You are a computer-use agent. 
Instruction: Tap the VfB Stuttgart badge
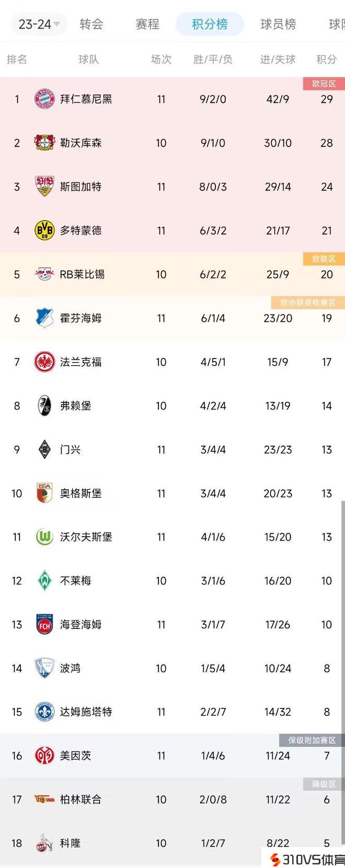click(x=44, y=186)
